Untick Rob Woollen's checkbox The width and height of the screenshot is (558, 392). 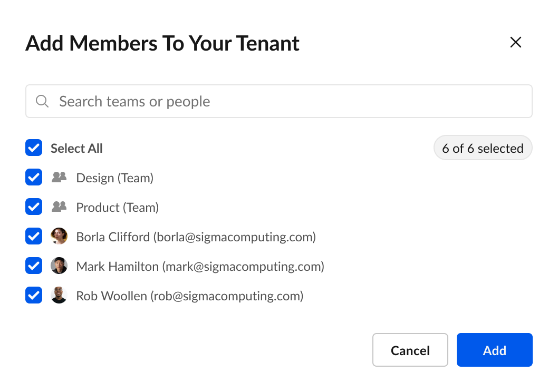(x=34, y=296)
